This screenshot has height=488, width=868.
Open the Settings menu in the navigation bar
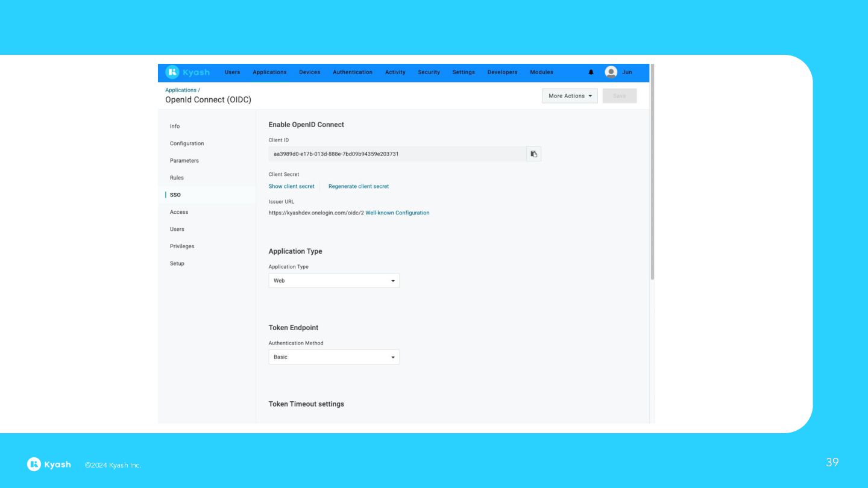(464, 72)
